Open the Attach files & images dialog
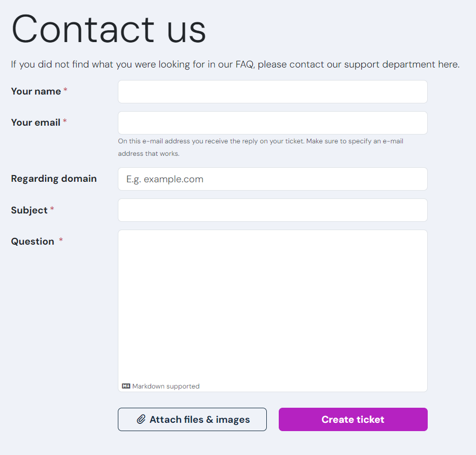This screenshot has width=476, height=455. pyautogui.click(x=192, y=419)
